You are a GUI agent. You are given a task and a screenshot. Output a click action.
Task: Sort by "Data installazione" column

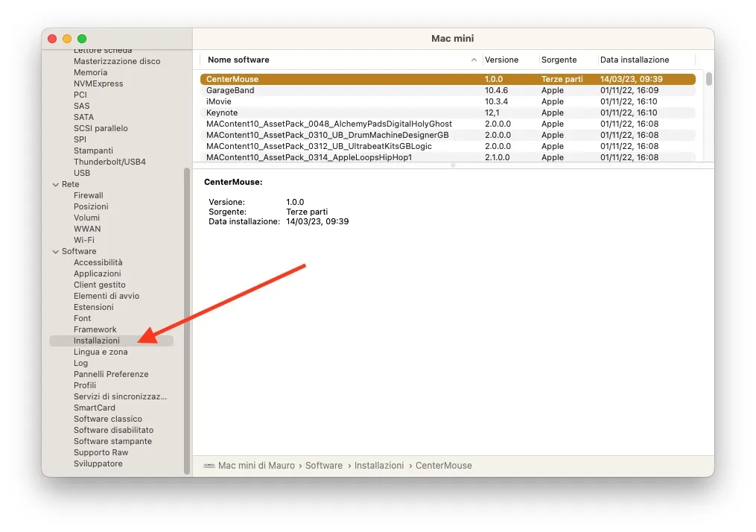(x=635, y=60)
